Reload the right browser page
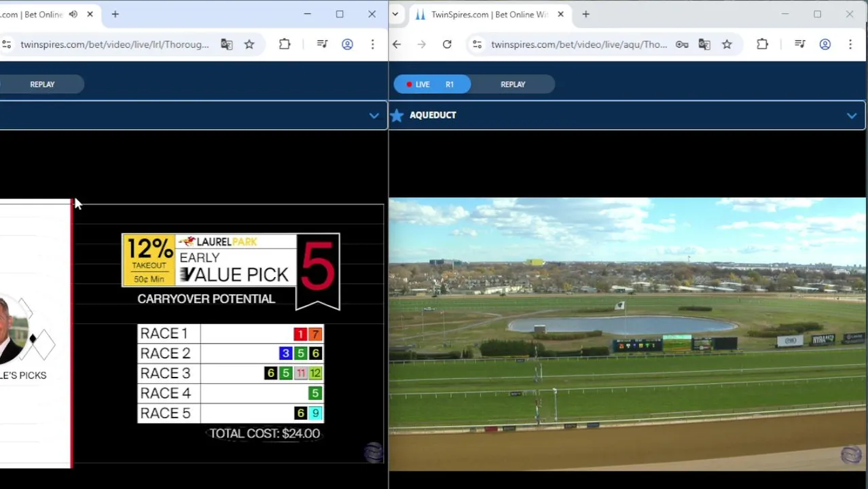Screen dimensions: 868x489 [x=447, y=44]
